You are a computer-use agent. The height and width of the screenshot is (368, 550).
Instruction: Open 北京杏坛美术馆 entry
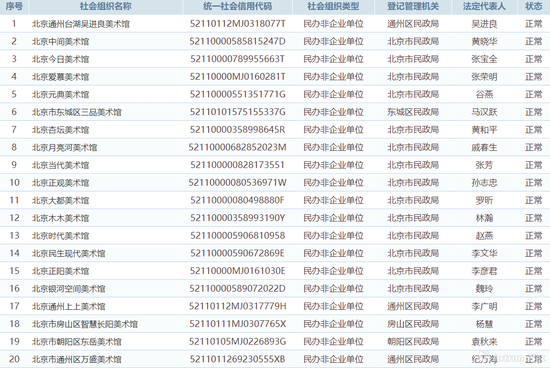pyautogui.click(x=61, y=130)
